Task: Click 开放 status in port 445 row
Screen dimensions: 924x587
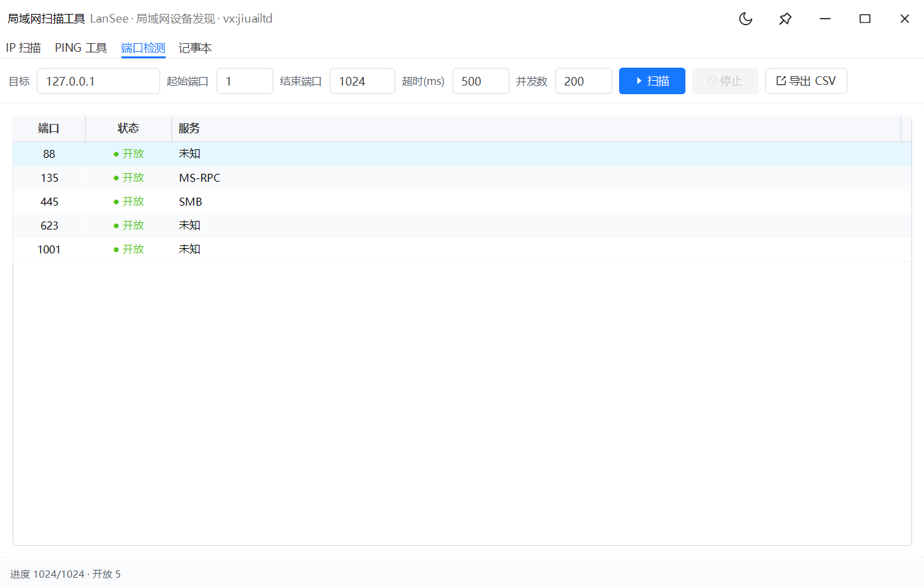Action: pos(129,202)
